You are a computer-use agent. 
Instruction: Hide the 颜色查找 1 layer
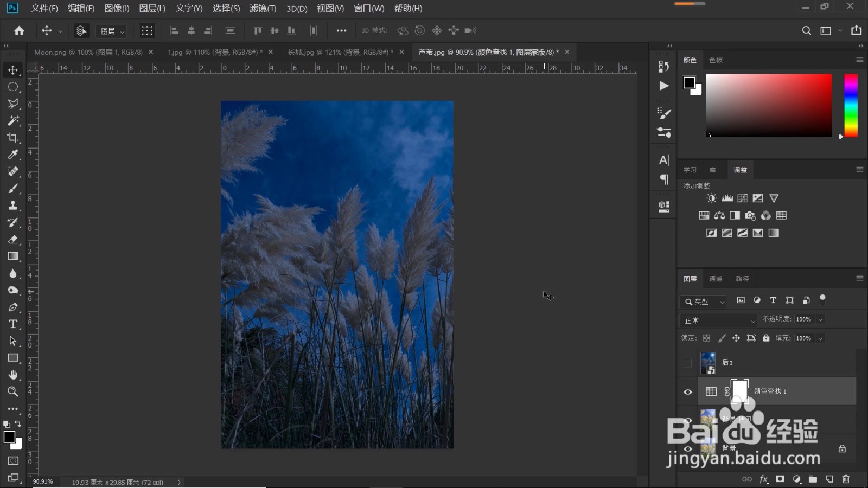pos(688,392)
